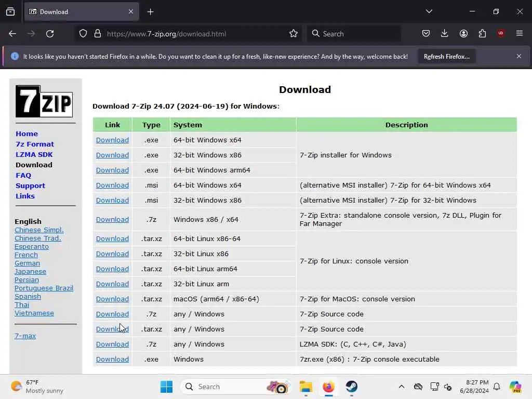Screen dimensions: 532x399
Task: Open the Firefox downloads panel
Action: tap(445, 34)
